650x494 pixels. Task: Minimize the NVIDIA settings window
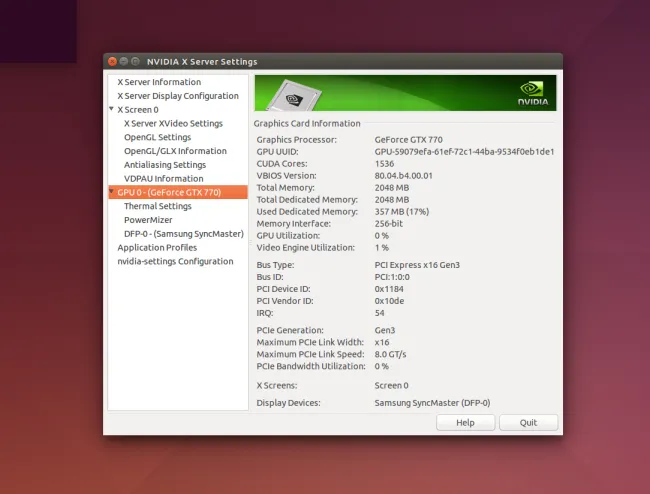[x=124, y=62]
